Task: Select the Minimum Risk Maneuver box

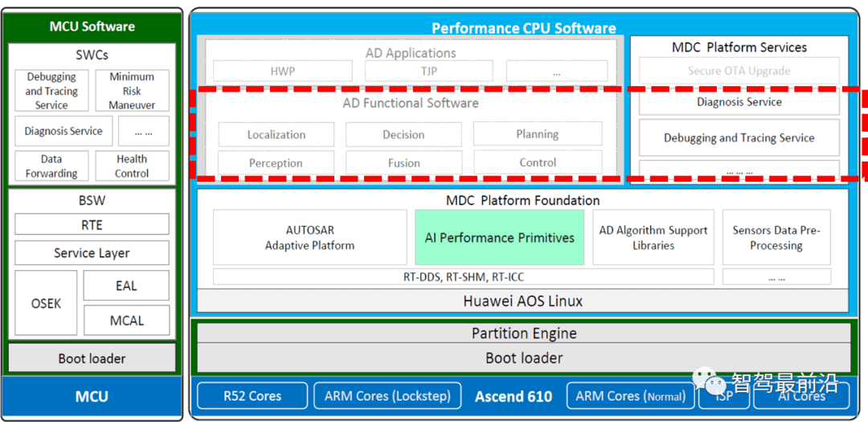Action: (x=132, y=91)
